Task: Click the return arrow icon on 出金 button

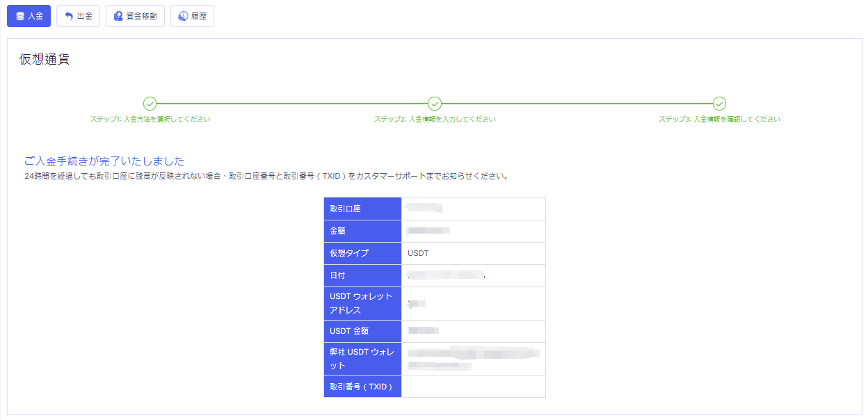Action: (x=69, y=16)
